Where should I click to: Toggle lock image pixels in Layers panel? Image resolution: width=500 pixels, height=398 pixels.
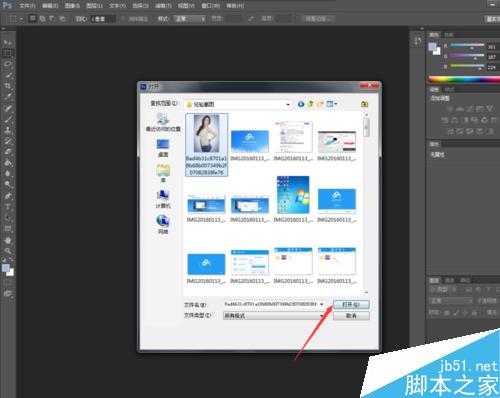pos(456,313)
